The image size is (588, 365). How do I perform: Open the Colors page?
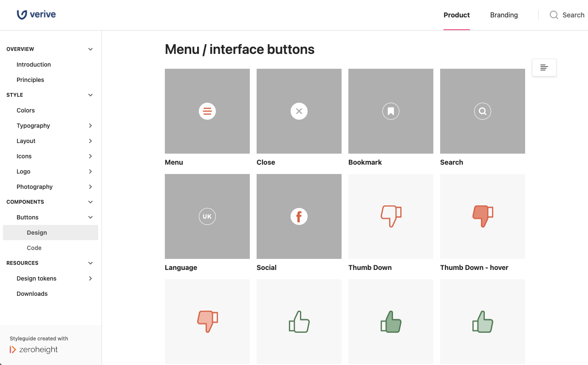[x=25, y=110]
